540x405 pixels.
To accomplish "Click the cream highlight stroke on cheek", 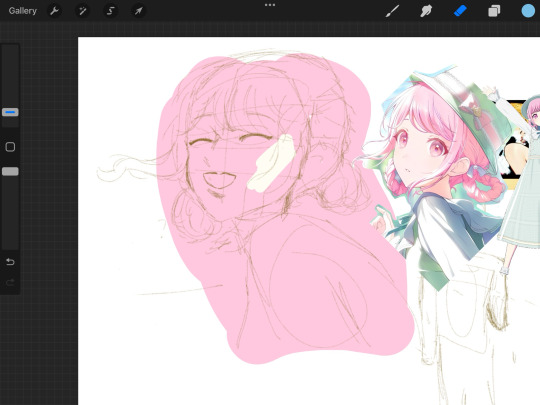I will [272, 163].
